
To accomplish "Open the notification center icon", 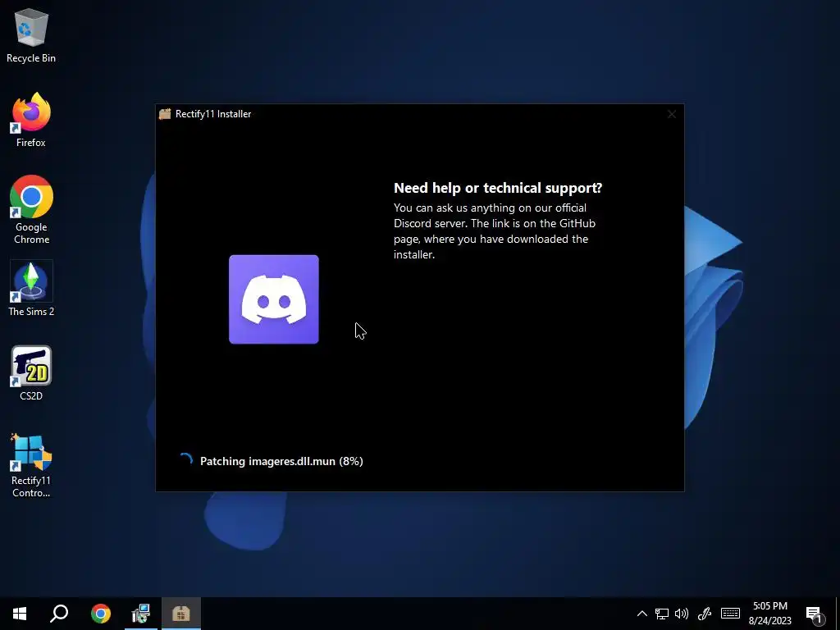I will tap(815, 614).
